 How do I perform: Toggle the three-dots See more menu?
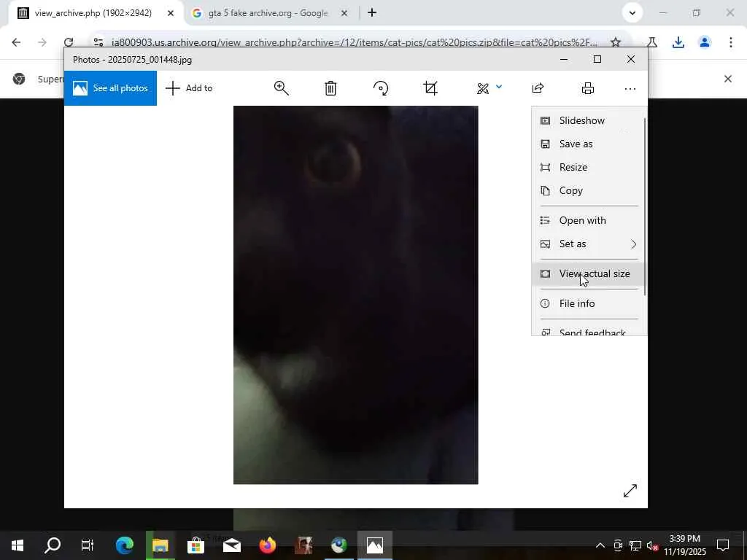(x=630, y=88)
